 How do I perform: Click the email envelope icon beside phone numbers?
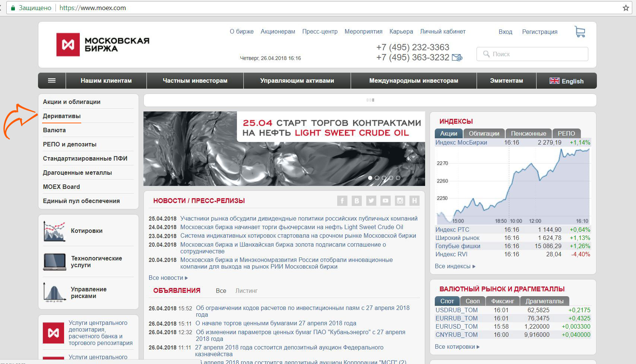coord(457,57)
